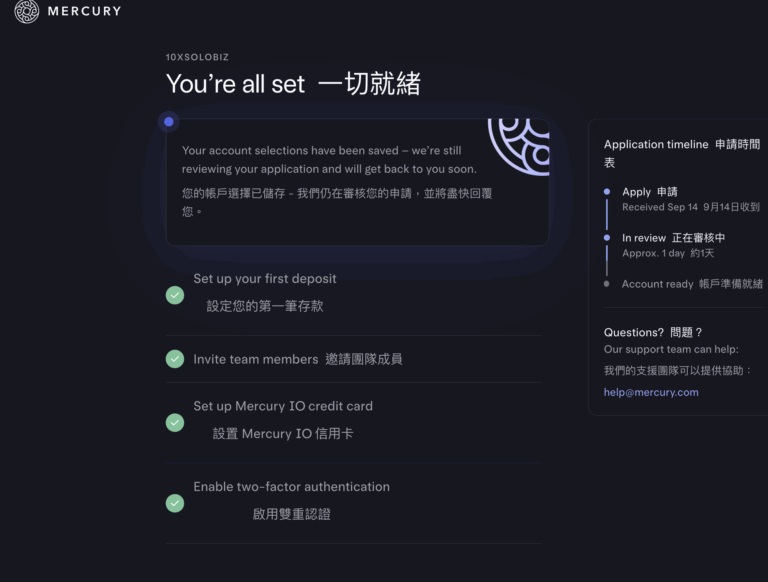Email support via help@mercury.com link

[651, 392]
